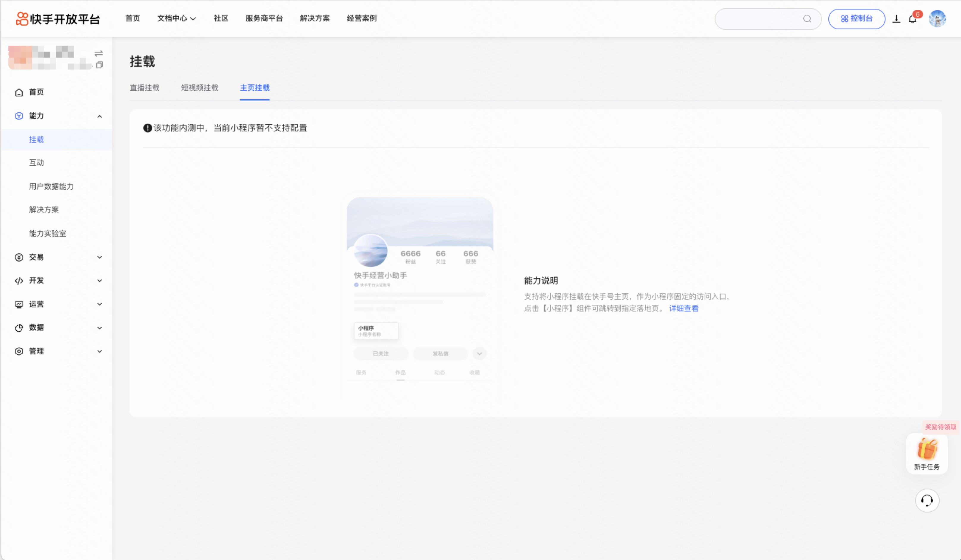
Task: Click the account switch arrows icon
Action: [99, 53]
